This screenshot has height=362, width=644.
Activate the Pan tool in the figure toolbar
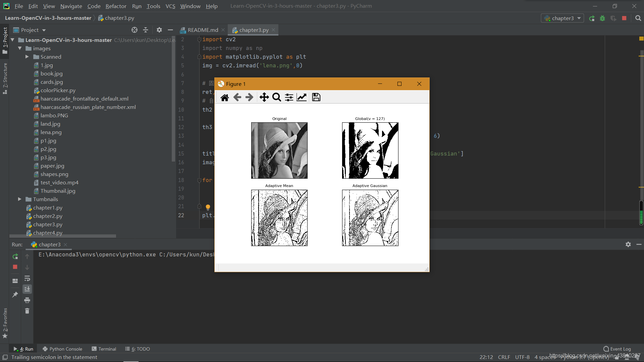click(264, 97)
